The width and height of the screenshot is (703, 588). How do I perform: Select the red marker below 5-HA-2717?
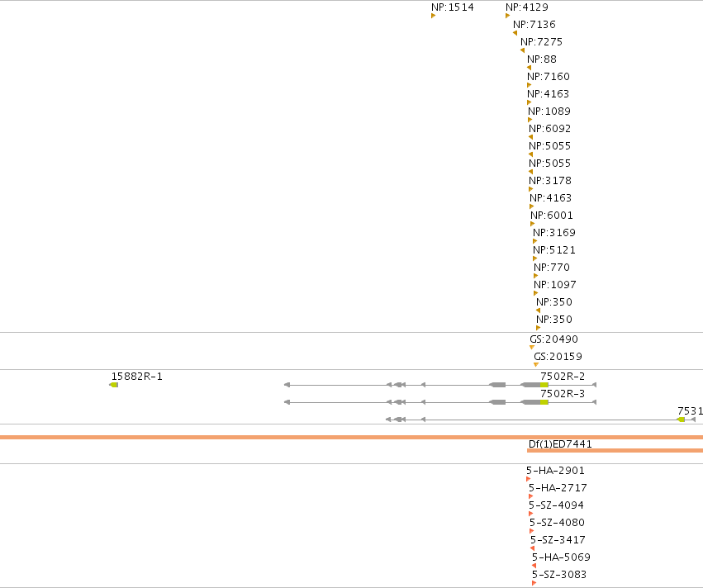(531, 496)
